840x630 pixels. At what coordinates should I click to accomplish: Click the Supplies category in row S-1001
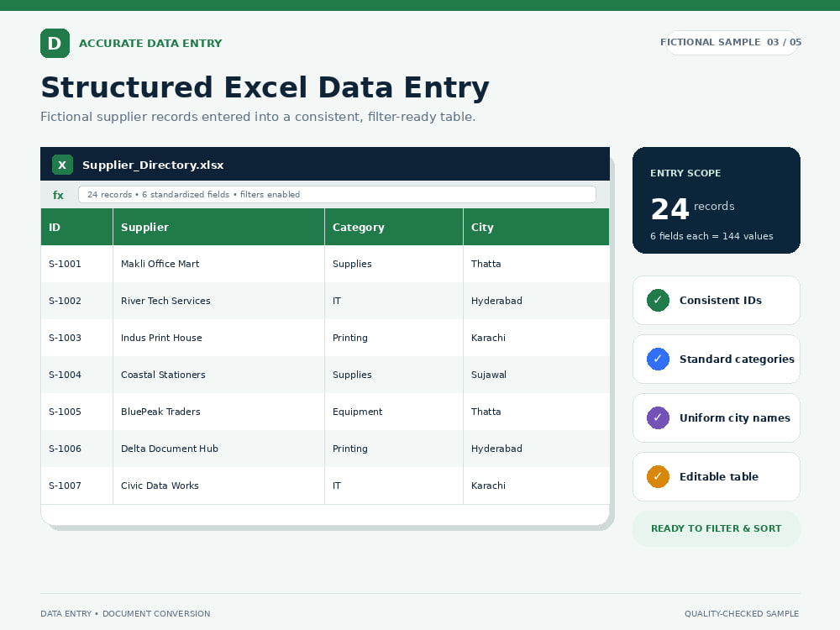click(394, 264)
